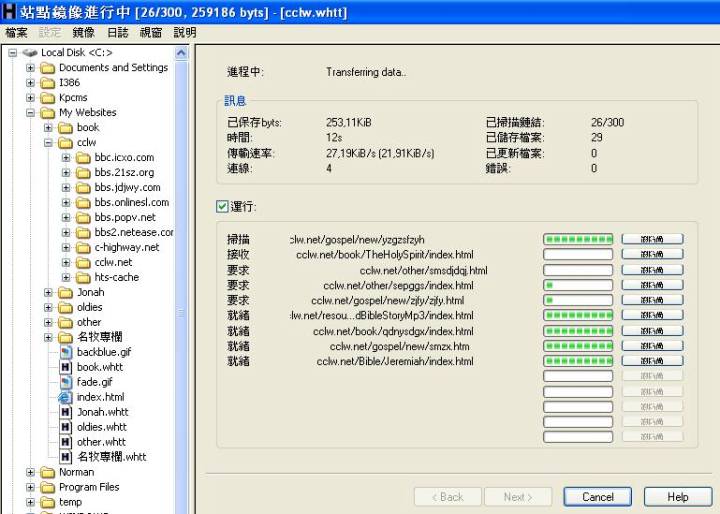Click the book.whtt project file icon

66,367
